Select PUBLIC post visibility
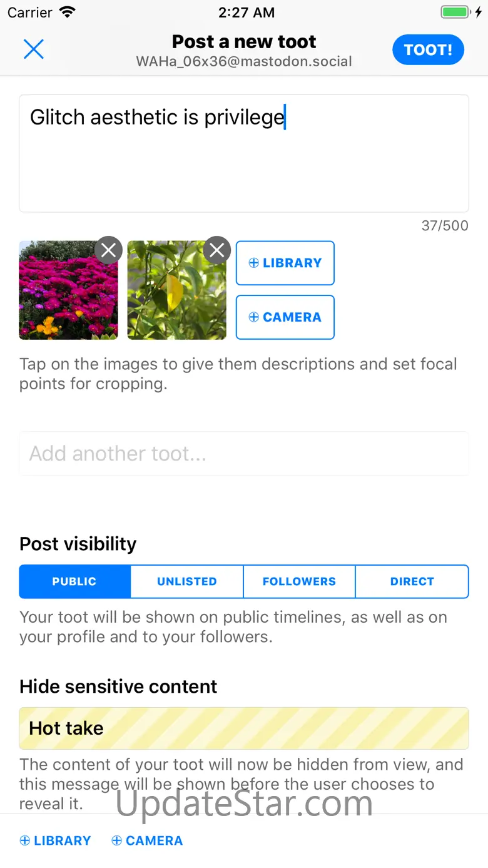The width and height of the screenshot is (488, 868). (74, 581)
